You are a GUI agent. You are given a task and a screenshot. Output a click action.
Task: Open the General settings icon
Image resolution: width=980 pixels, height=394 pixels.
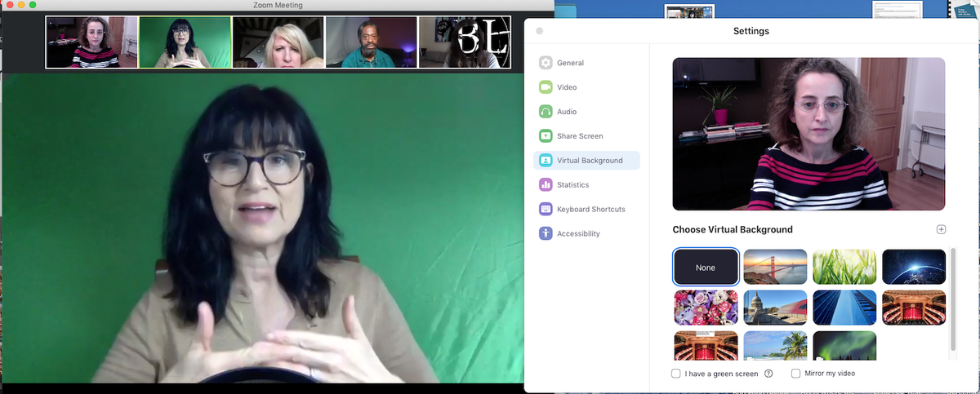tap(546, 63)
